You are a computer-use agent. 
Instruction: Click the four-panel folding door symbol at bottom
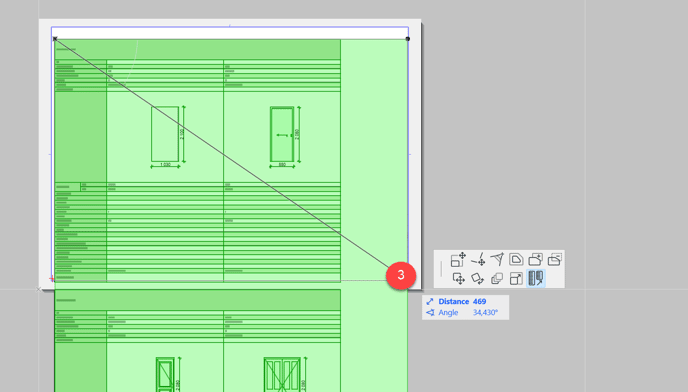tap(282, 374)
